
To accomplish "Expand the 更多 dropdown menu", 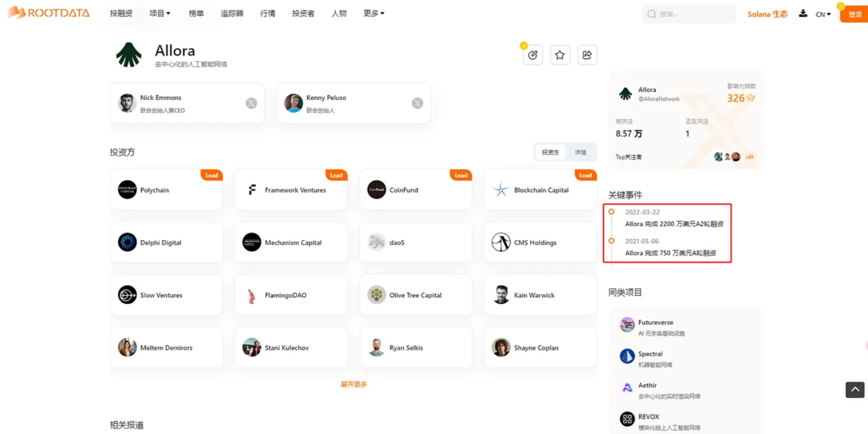I will [x=374, y=13].
